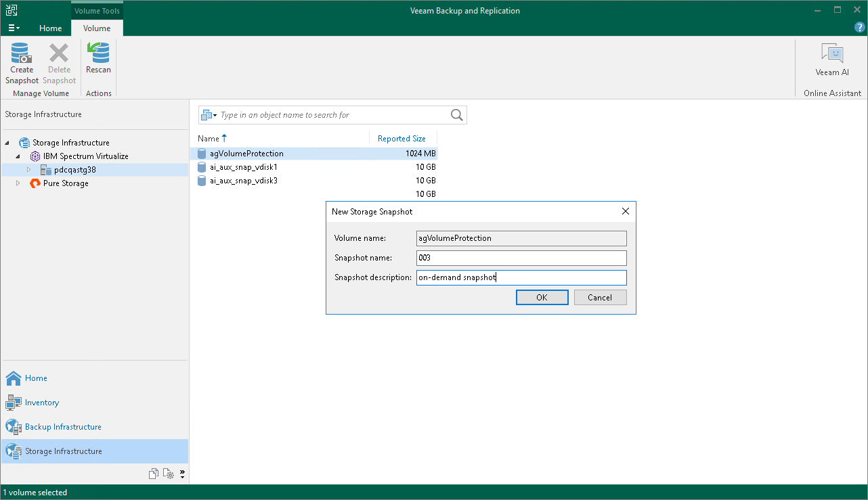Open the search filter type dropdown
The height and width of the screenshot is (500, 868).
pos(209,115)
